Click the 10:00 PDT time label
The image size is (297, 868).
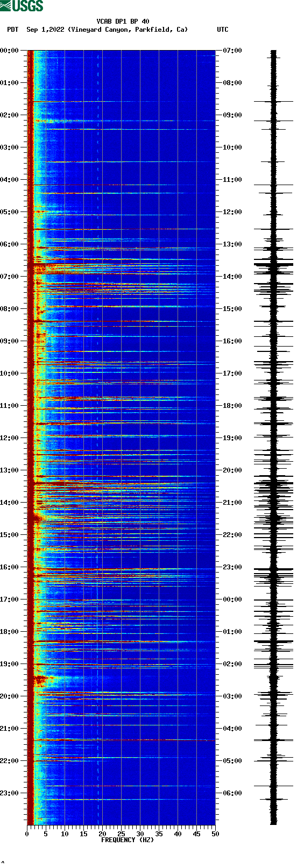coord(10,373)
